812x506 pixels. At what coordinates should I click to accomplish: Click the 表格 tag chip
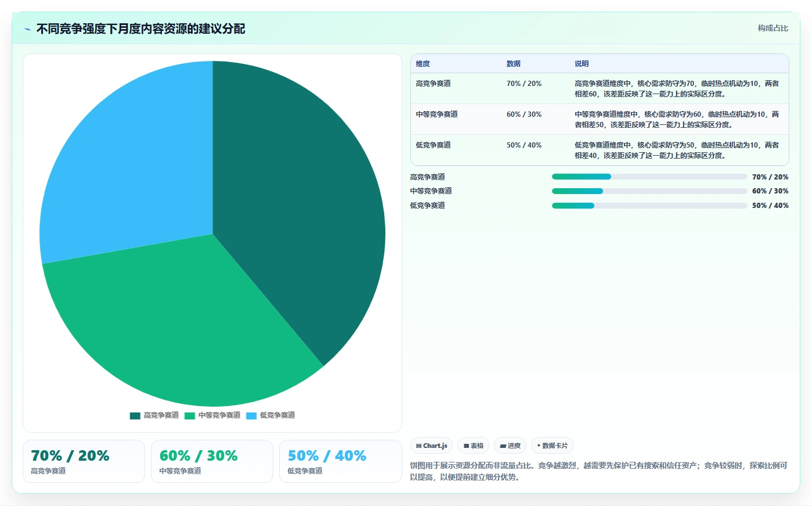click(x=474, y=446)
